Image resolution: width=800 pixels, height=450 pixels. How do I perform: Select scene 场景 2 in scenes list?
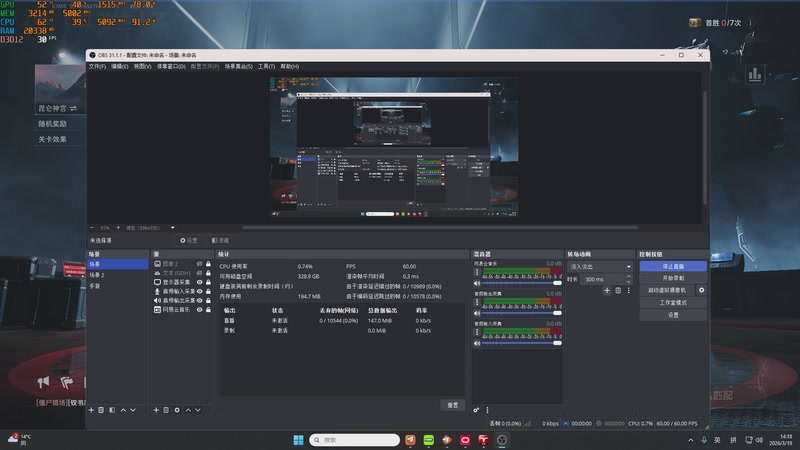tap(118, 275)
